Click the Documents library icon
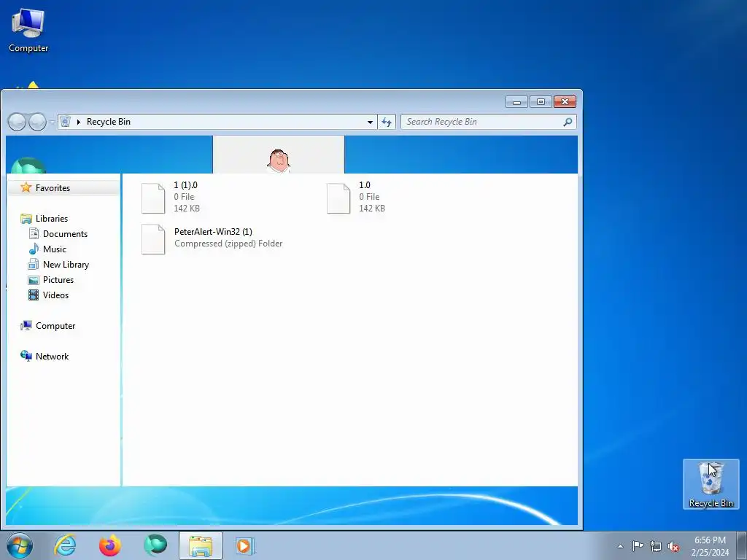 pyautogui.click(x=34, y=233)
